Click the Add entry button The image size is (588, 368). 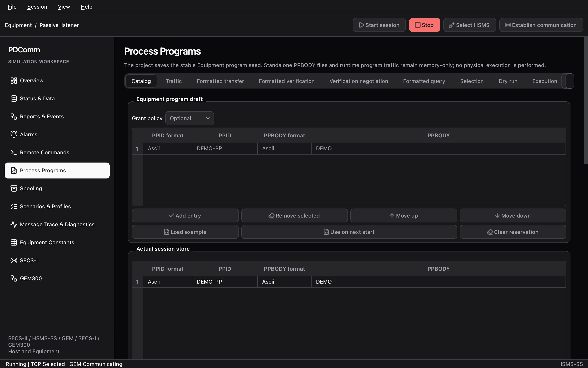point(185,216)
